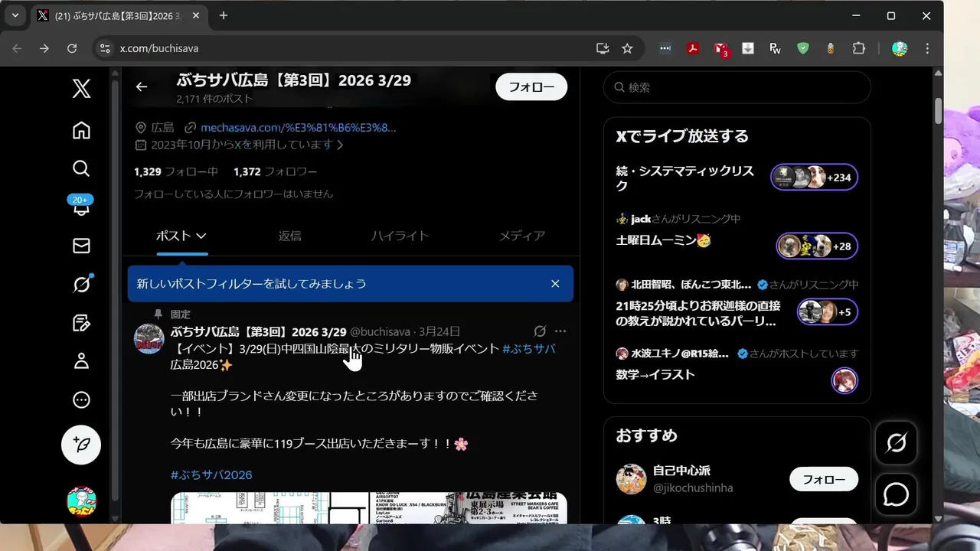Open hashtag #ぶちサバ2026 link
This screenshot has width=980, height=551.
211,474
